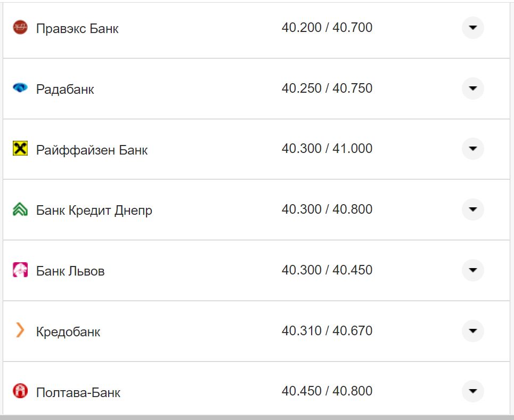Click the Банк Кредит Днепр green logo
This screenshot has width=514, height=420.
point(20,209)
